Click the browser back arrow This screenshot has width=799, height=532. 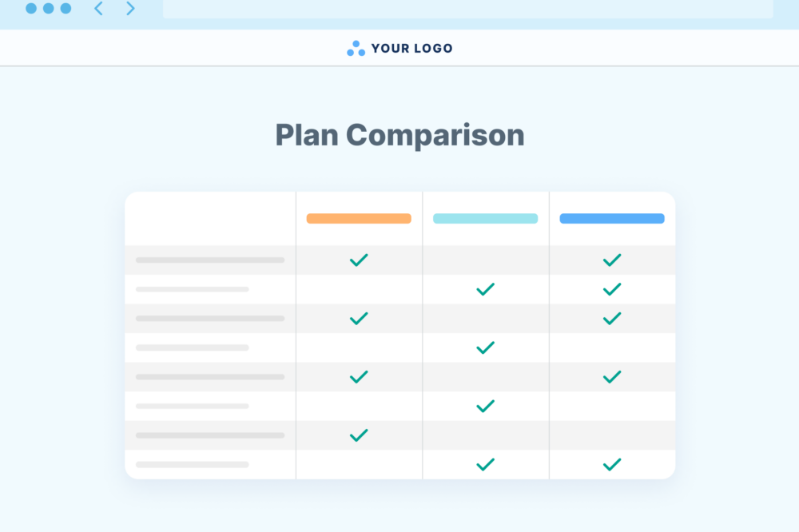click(x=99, y=8)
